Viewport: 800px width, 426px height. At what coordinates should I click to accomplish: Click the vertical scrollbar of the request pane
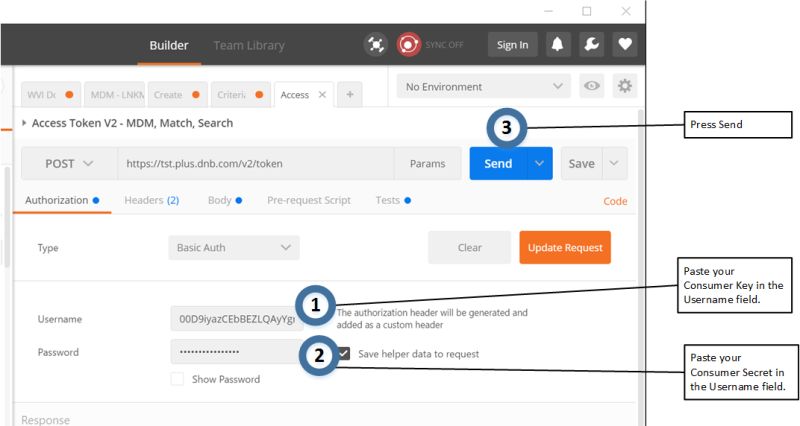coord(641,265)
